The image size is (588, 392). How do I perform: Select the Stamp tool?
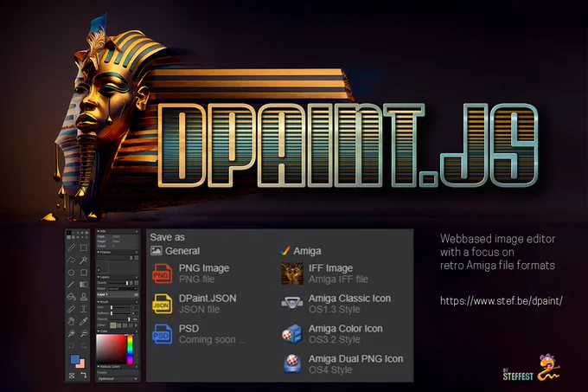point(84,297)
